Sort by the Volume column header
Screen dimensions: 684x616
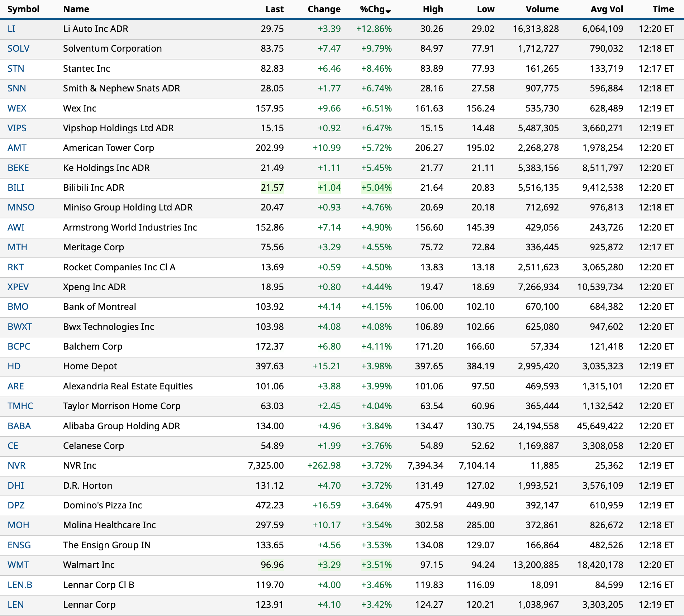(542, 9)
